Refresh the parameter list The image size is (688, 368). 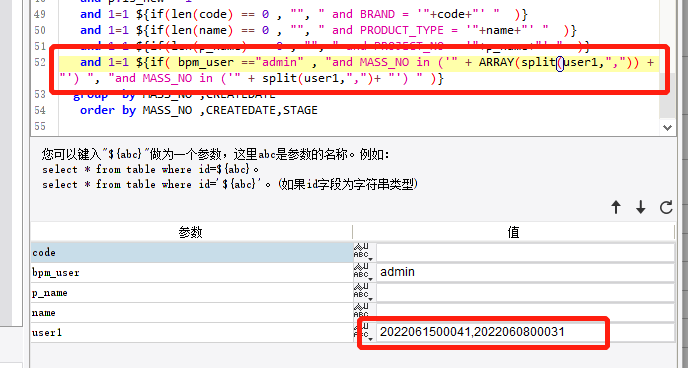666,207
